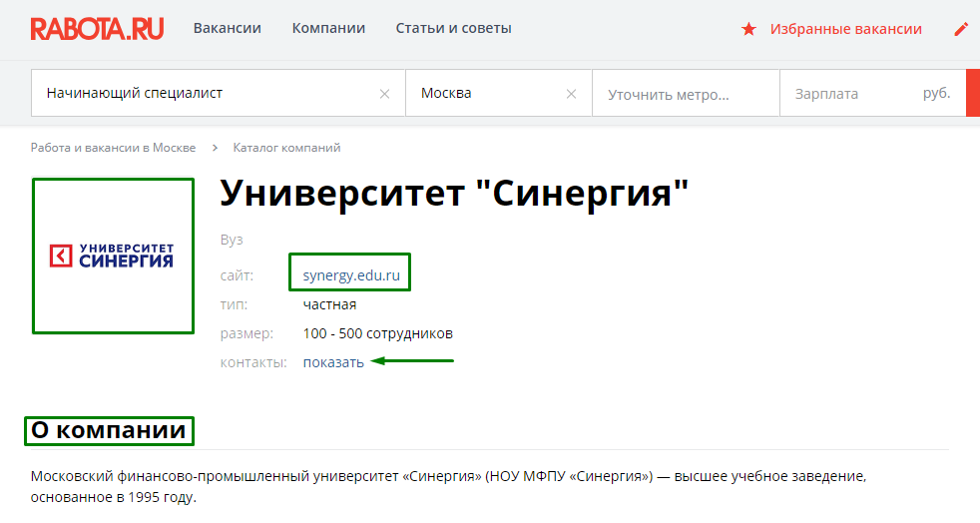Click the RABOTA.RU logo
This screenshot has width=980, height=523.
[x=97, y=29]
